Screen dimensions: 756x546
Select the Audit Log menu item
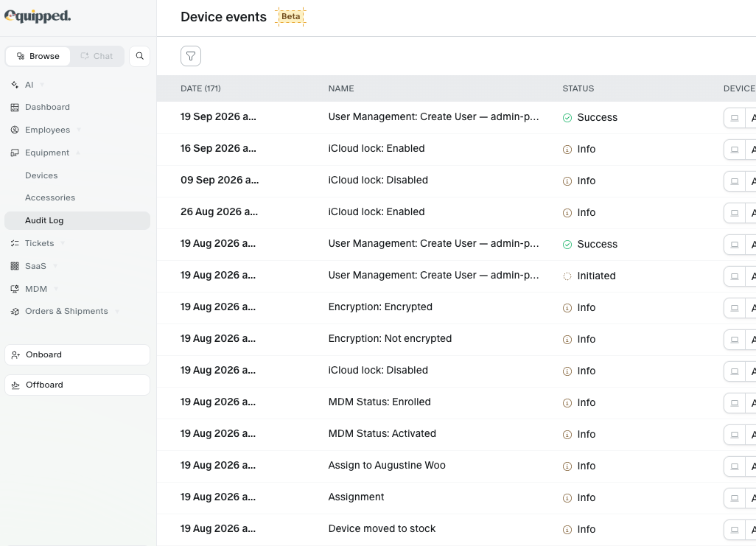pyautogui.click(x=77, y=220)
